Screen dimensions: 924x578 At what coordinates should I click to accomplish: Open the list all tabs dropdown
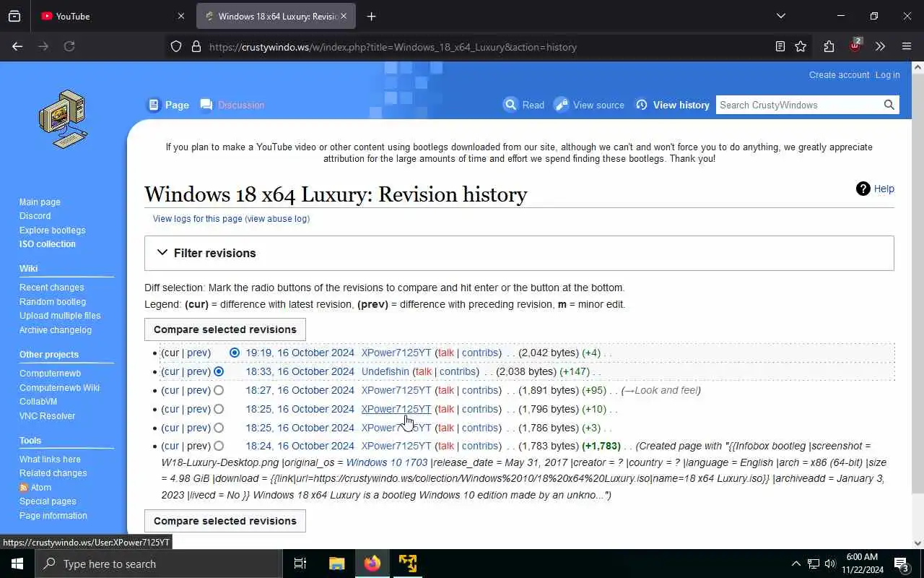780,16
